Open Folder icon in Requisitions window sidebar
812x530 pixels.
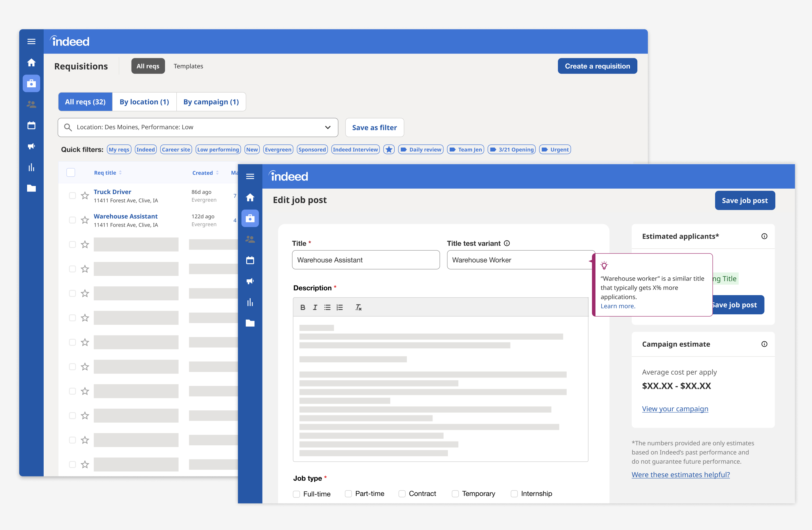(x=31, y=188)
